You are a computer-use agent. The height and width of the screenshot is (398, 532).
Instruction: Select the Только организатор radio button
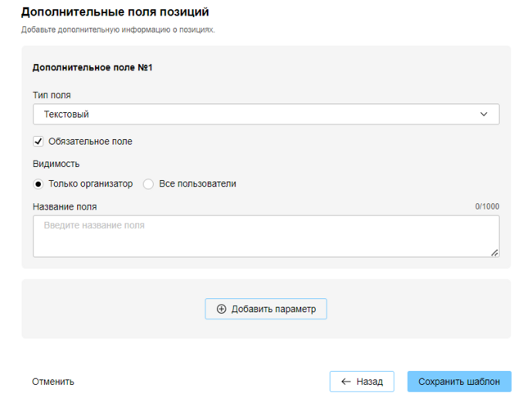[x=38, y=184]
